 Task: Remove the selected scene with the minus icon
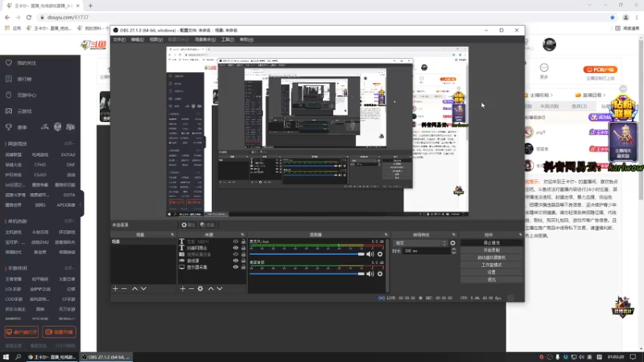pyautogui.click(x=124, y=289)
